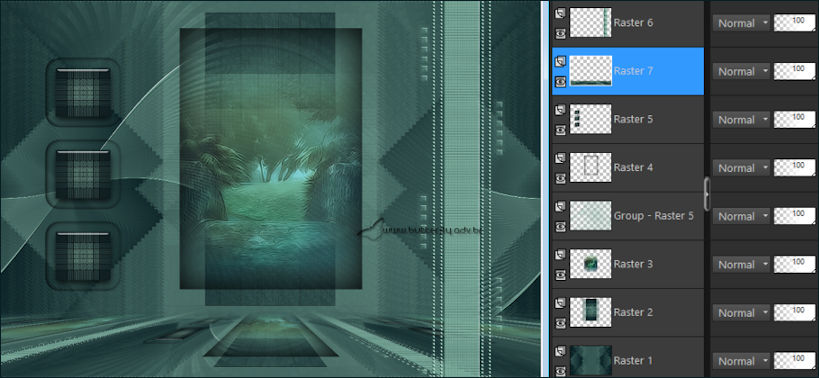The height and width of the screenshot is (378, 819).
Task: Expand the Normal blend mode list for Raster 4
Action: coord(741,168)
